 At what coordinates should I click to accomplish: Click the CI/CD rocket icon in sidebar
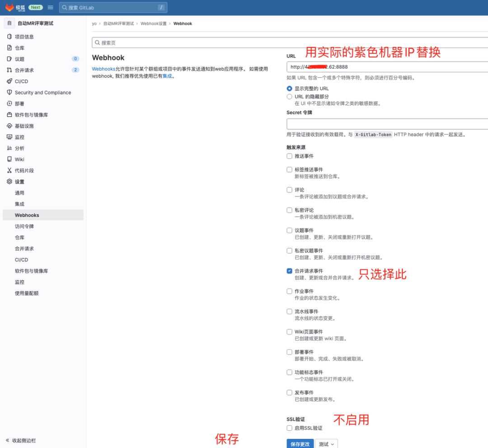[9, 81]
